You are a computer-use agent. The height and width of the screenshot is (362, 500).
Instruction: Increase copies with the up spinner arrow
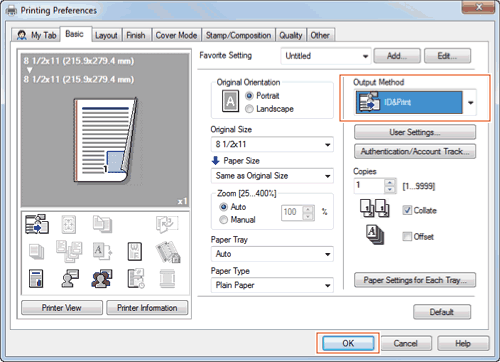pos(390,182)
